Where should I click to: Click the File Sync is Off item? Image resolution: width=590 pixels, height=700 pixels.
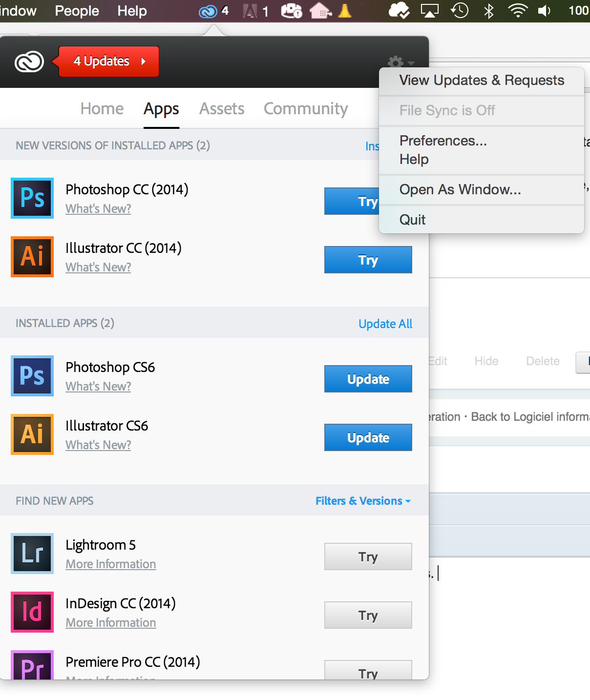(482, 110)
